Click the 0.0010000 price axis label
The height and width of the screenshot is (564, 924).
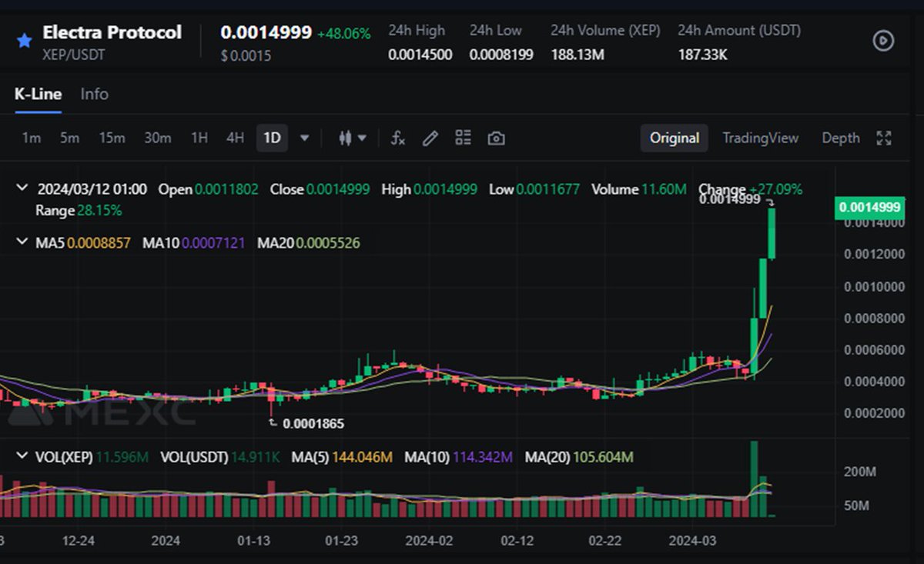pos(874,286)
